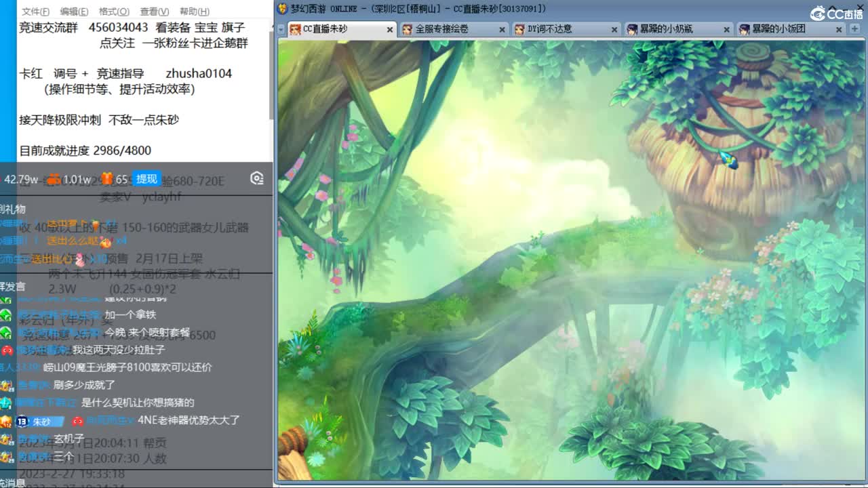Close the 全服专接绘卷 tab
868x488 pixels.
click(502, 30)
